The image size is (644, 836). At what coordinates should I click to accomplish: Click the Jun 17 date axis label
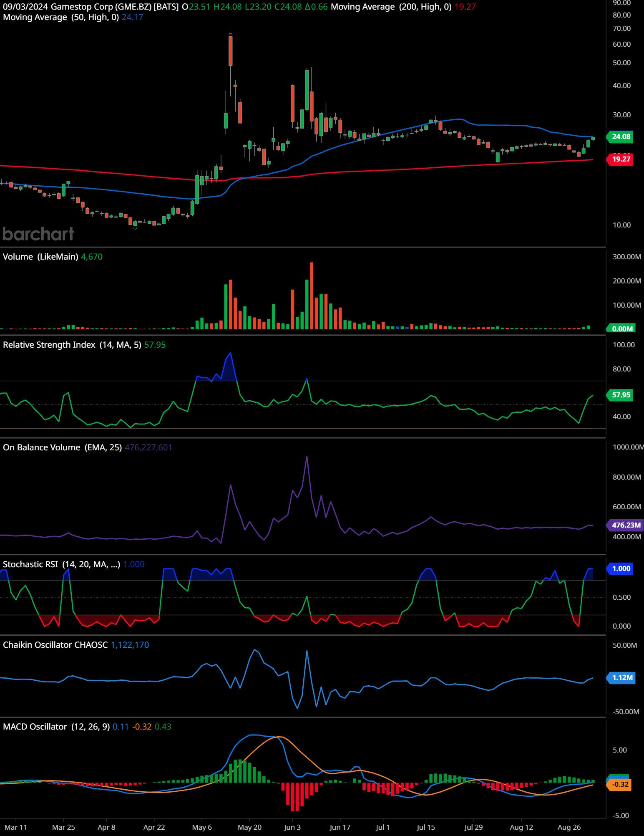(340, 827)
